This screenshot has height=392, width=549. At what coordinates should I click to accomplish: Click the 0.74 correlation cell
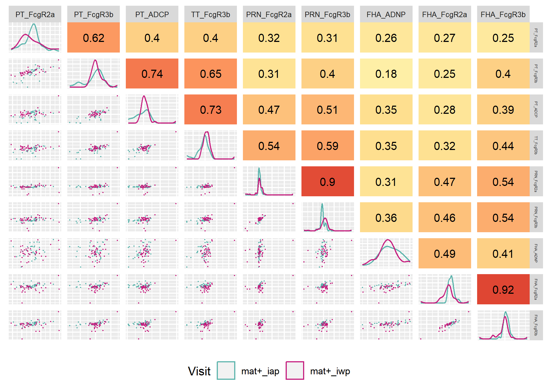pos(152,73)
